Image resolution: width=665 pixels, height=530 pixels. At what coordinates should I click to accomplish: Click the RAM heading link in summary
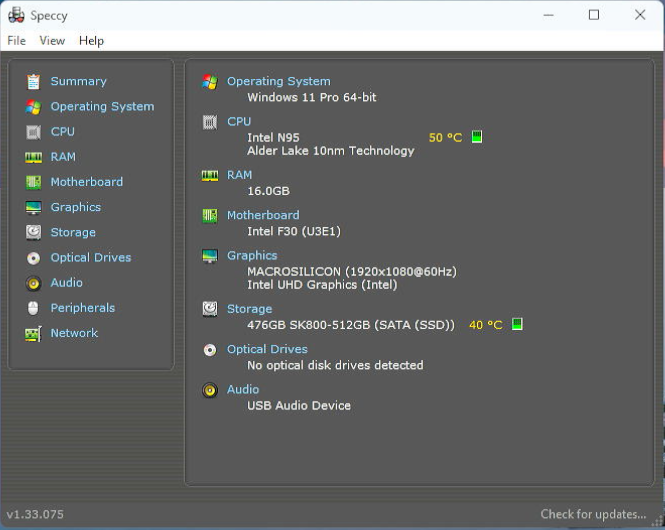[239, 175]
